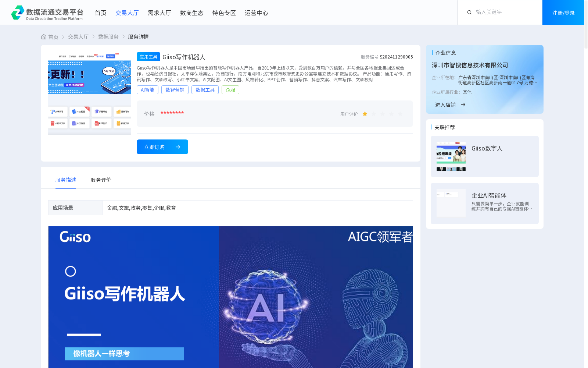Click 企业AI智能体 recommendation title

coord(489,195)
